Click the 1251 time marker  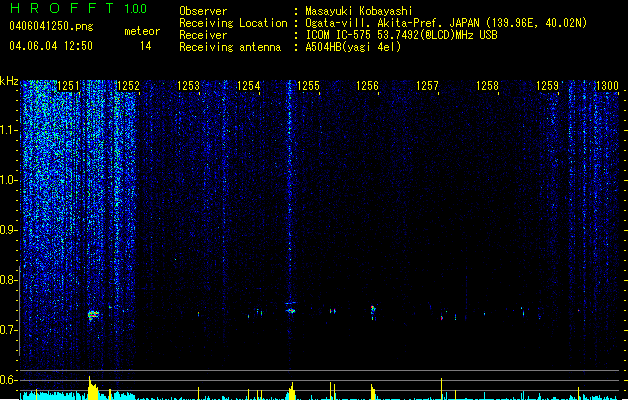click(68, 85)
